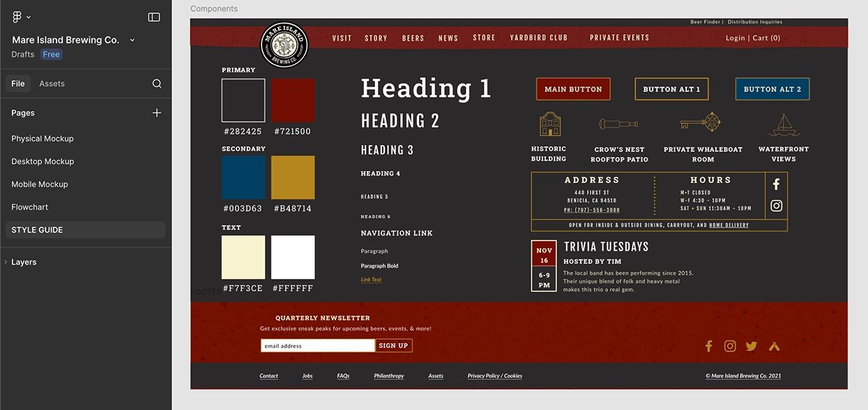Screen dimensions: 868x410
Task: Toggle the sidebar panel layout icon
Action: point(154,17)
